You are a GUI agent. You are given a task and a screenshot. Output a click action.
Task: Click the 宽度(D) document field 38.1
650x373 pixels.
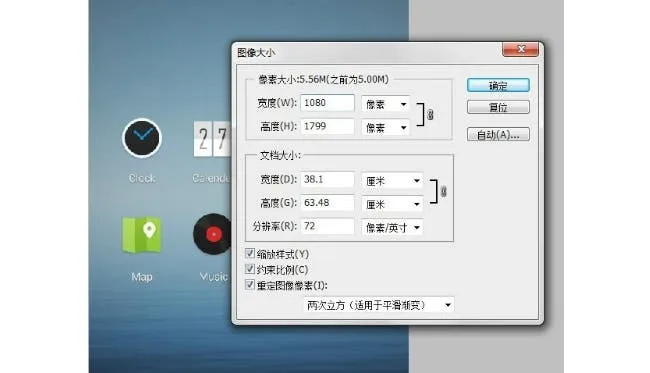tap(327, 179)
